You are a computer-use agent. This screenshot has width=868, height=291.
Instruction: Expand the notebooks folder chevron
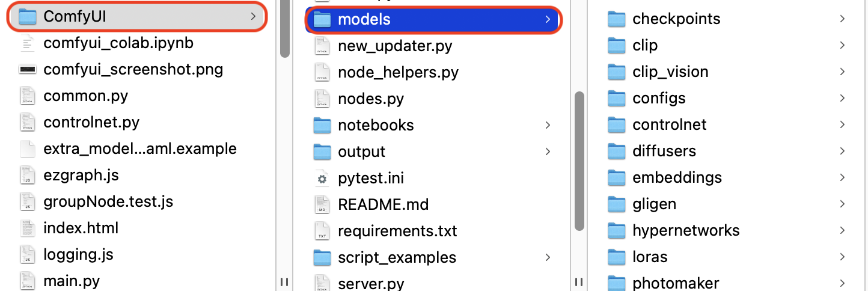click(x=548, y=125)
